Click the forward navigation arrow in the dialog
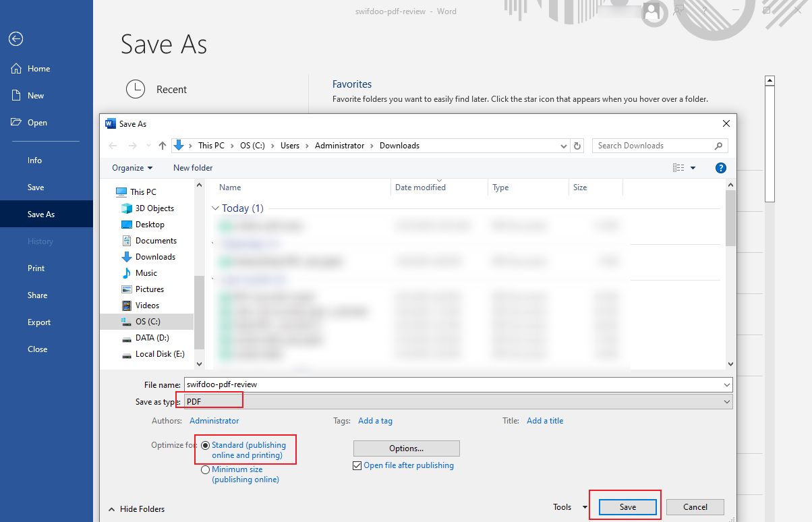 (x=130, y=145)
